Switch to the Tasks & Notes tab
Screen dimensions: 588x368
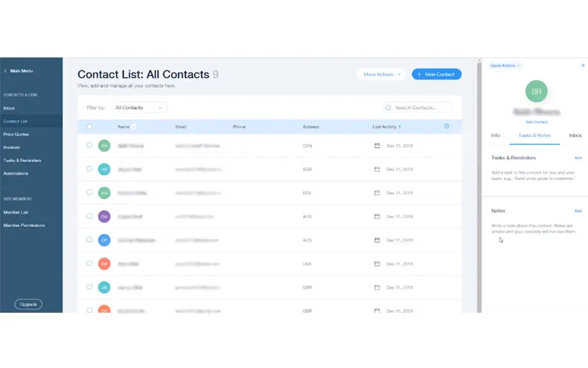534,135
